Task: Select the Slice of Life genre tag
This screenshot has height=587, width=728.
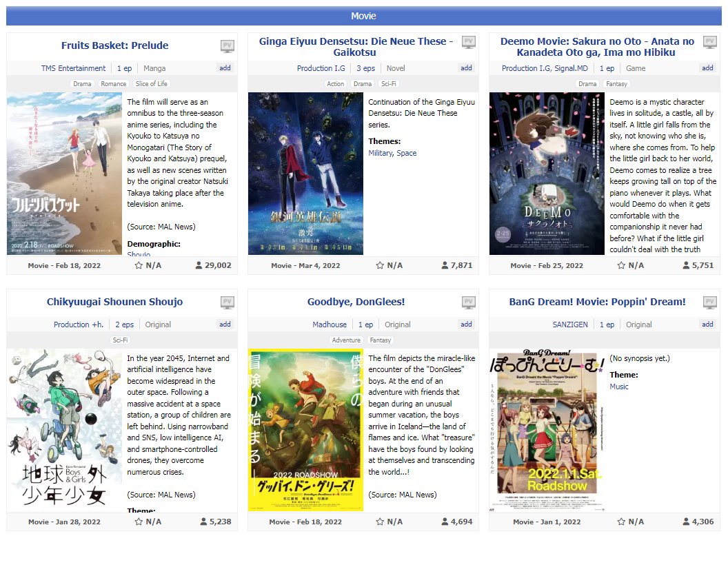Action: (152, 84)
